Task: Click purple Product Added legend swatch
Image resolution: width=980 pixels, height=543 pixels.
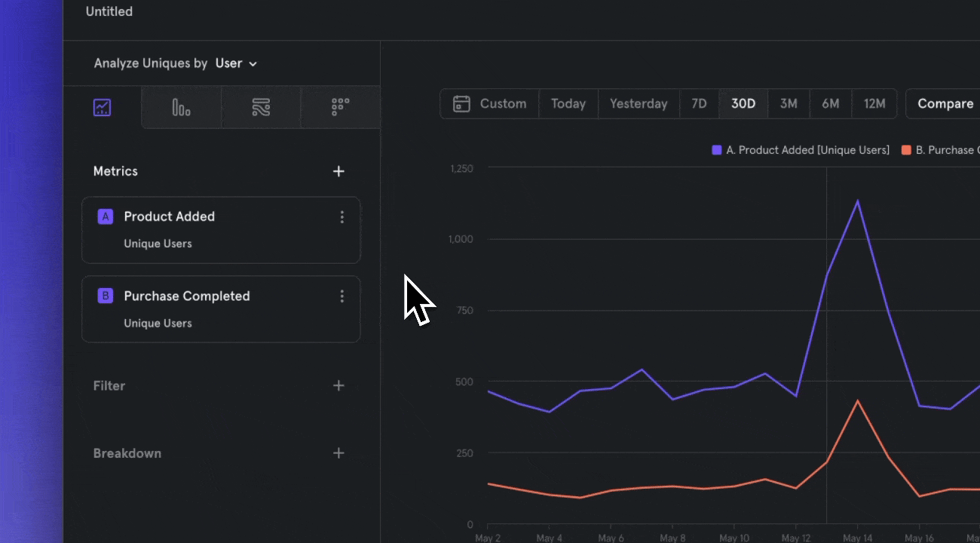Action: 716,150
